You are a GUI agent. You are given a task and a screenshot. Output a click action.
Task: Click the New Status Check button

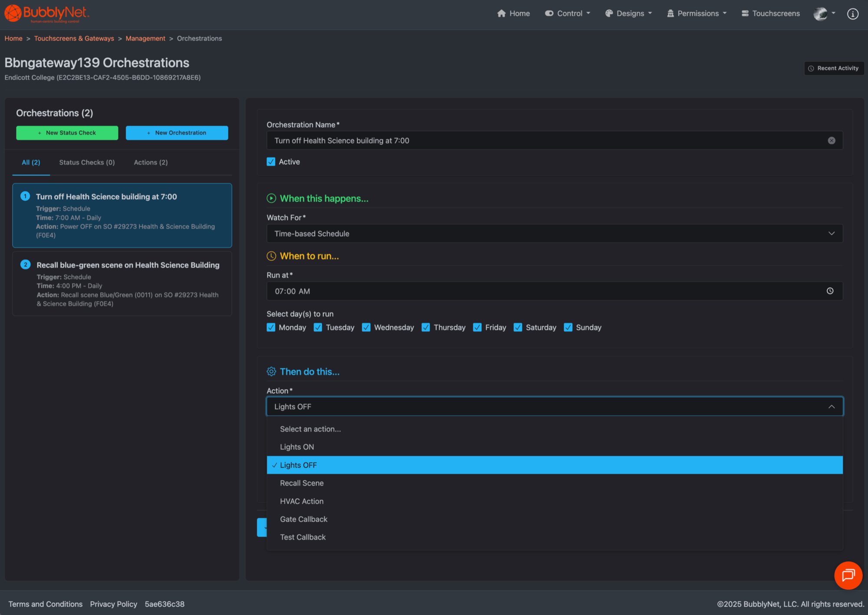[x=67, y=133]
